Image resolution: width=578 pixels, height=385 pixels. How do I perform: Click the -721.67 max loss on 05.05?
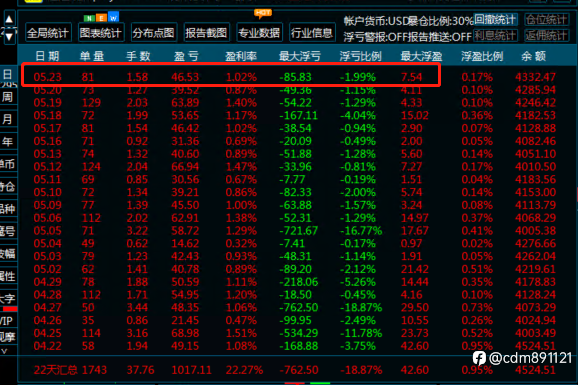click(298, 230)
